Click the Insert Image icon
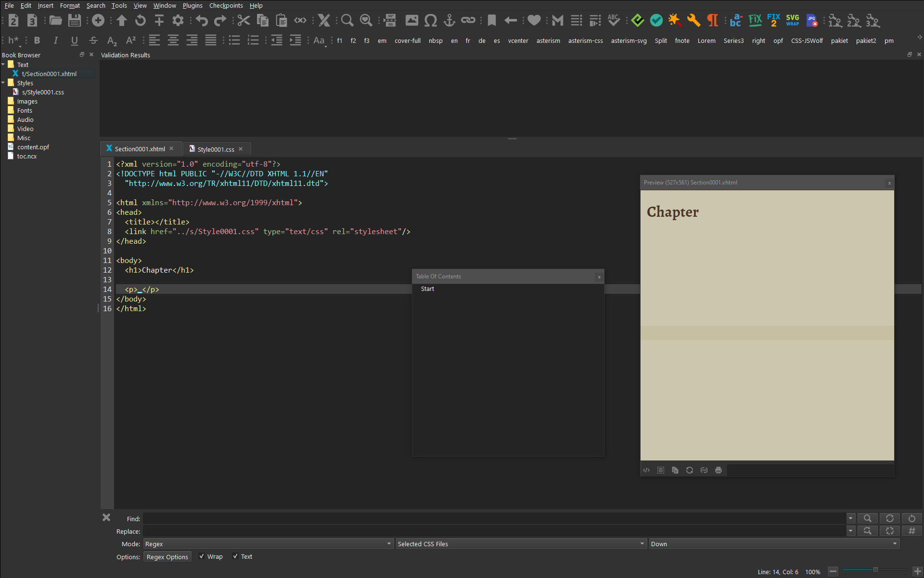 pos(411,21)
